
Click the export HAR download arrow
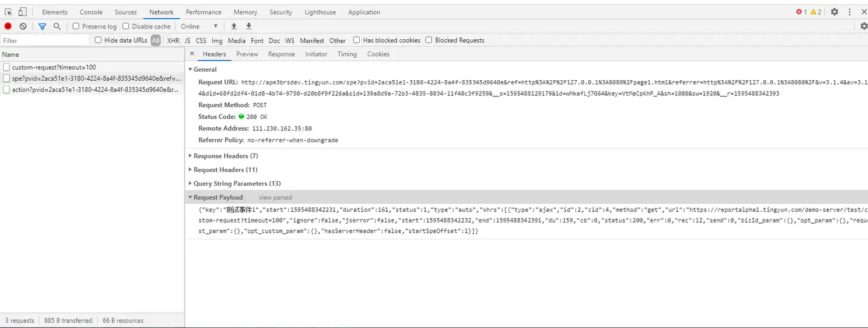(248, 27)
